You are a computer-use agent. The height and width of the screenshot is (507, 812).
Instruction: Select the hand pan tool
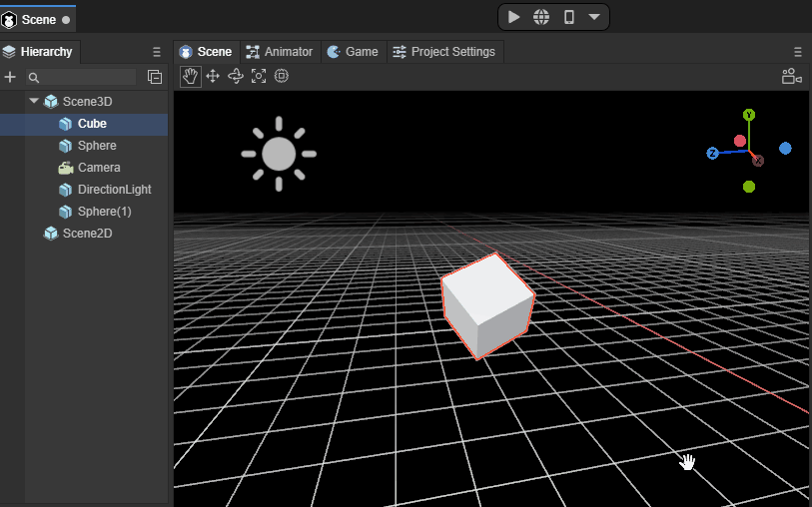pyautogui.click(x=189, y=76)
